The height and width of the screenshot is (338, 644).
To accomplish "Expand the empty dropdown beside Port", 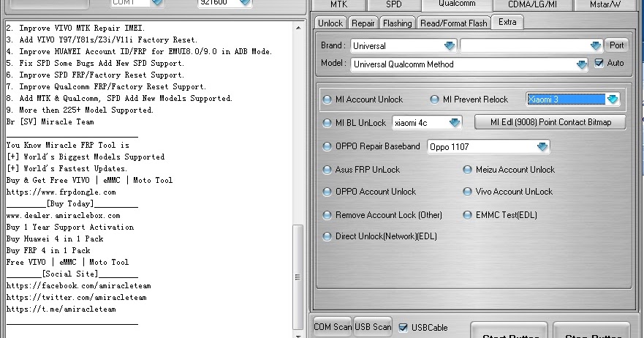I will pyautogui.click(x=596, y=45).
